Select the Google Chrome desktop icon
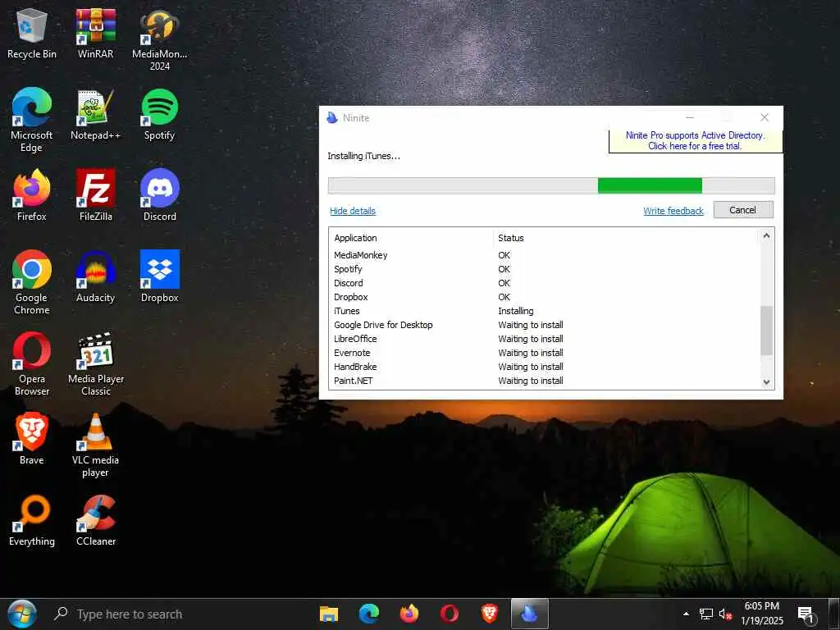Viewport: 840px width, 630px height. pos(32,282)
